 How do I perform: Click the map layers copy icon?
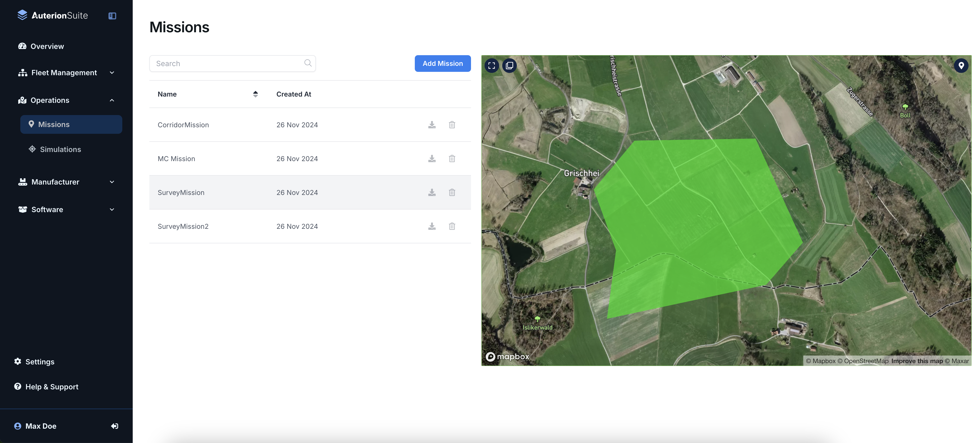pos(510,65)
